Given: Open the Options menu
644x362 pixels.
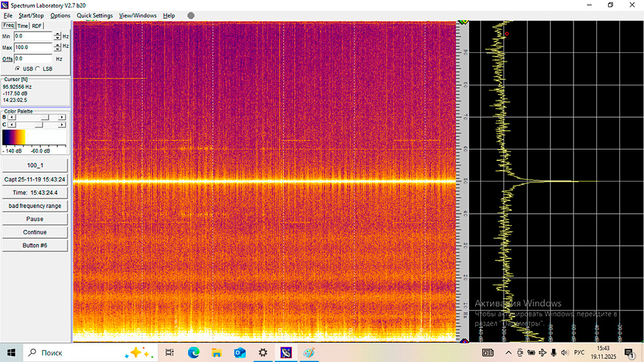Looking at the screenshot, I should (x=60, y=15).
